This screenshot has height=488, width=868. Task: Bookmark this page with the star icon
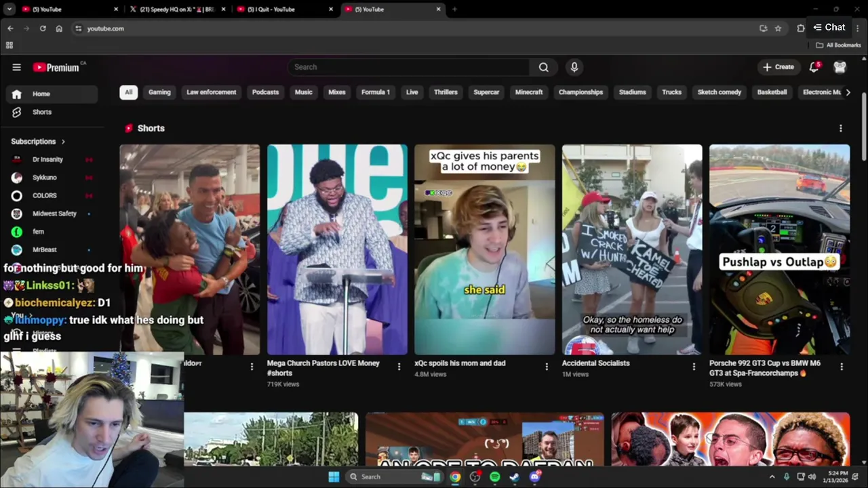pyautogui.click(x=778, y=28)
